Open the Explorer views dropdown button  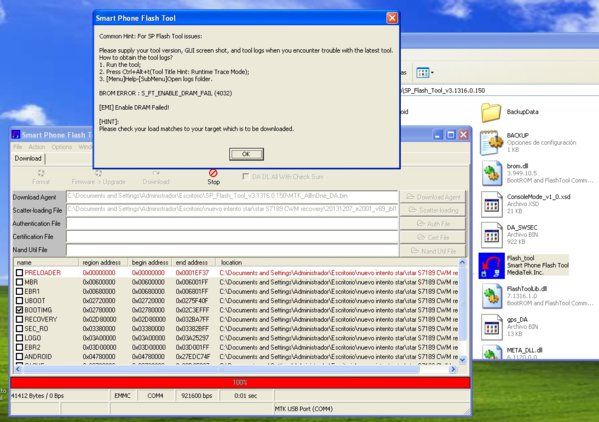[x=425, y=72]
